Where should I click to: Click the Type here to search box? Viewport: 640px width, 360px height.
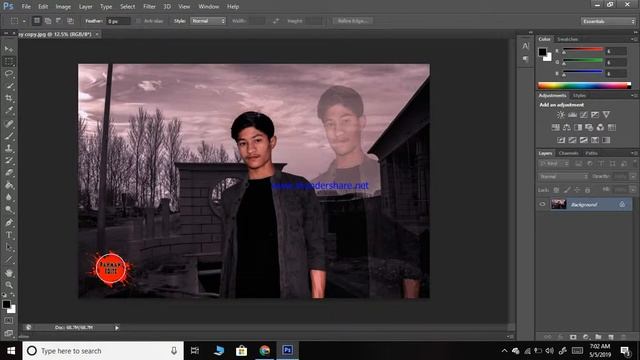(x=103, y=351)
